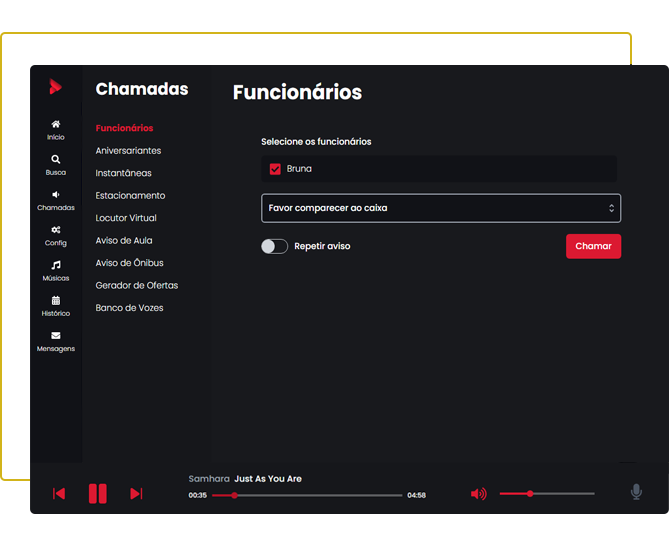Image resolution: width=669 pixels, height=560 pixels.
Task: Pause the current song
Action: [97, 493]
